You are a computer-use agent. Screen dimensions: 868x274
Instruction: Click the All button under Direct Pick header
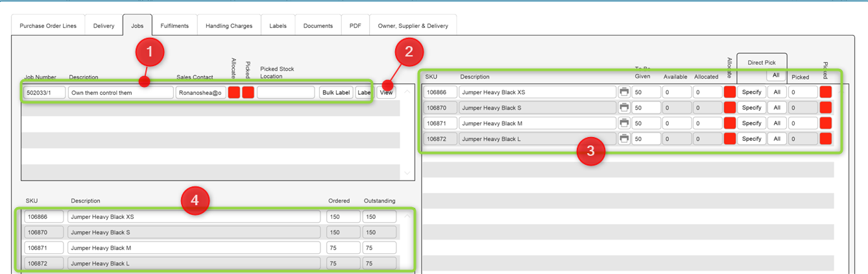point(777,76)
